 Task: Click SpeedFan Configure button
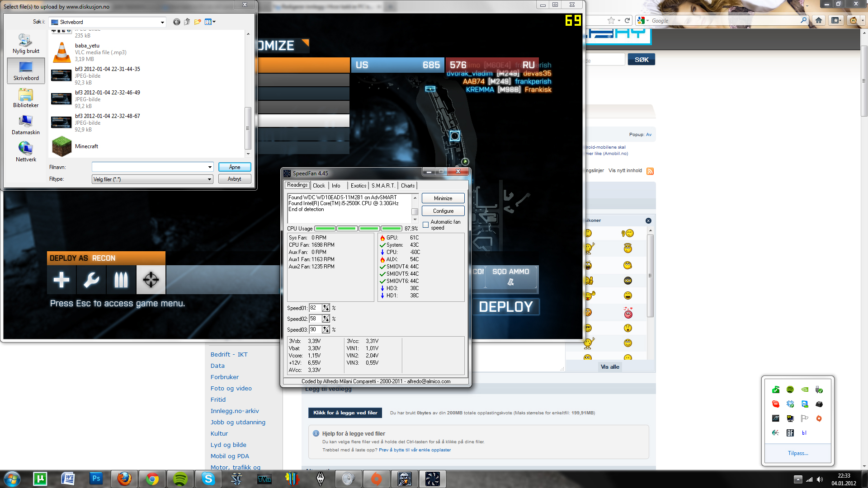[443, 211]
